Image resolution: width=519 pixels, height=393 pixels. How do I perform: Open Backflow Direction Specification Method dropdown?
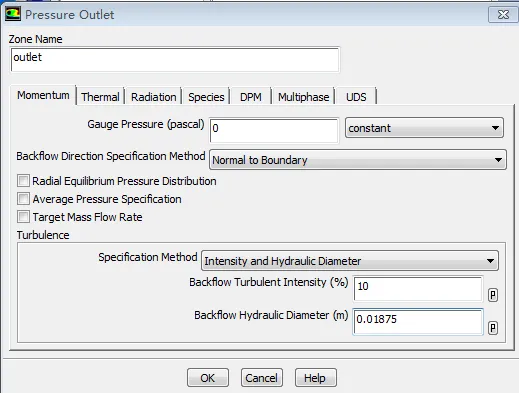pos(358,160)
